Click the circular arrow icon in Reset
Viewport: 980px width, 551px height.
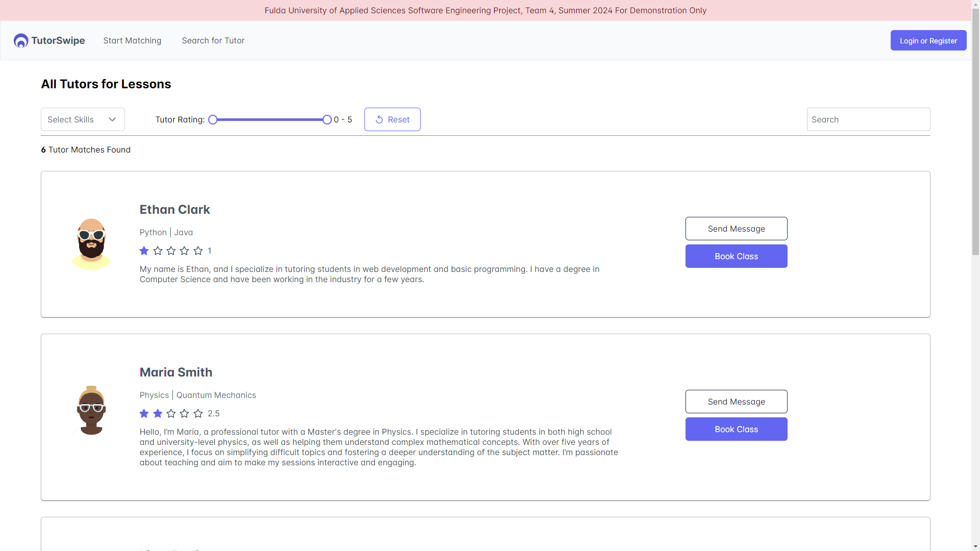tap(379, 120)
